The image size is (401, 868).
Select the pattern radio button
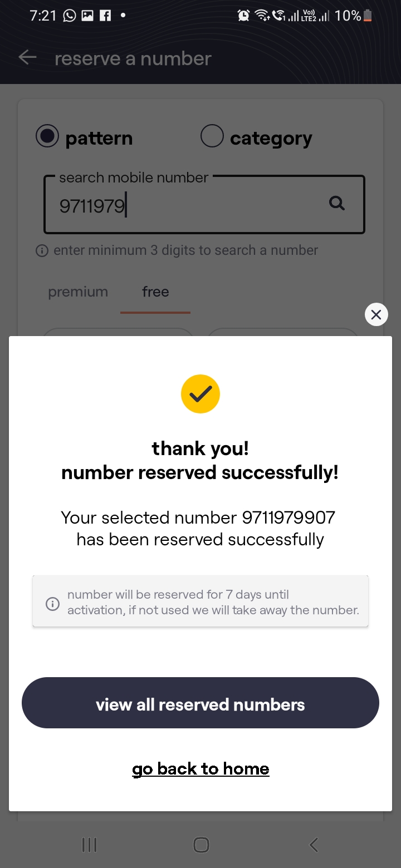click(47, 136)
